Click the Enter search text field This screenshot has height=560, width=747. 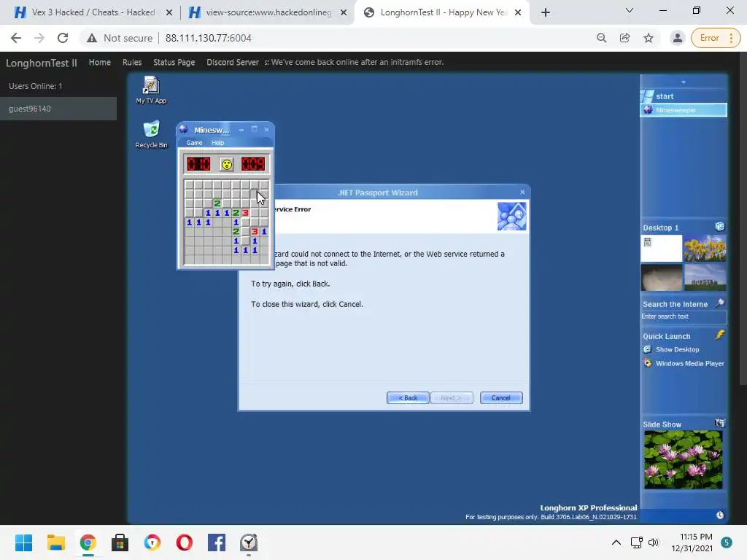[x=684, y=316]
